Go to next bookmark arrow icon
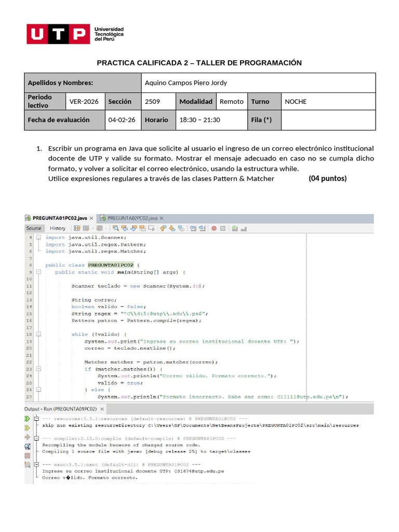 (171, 229)
